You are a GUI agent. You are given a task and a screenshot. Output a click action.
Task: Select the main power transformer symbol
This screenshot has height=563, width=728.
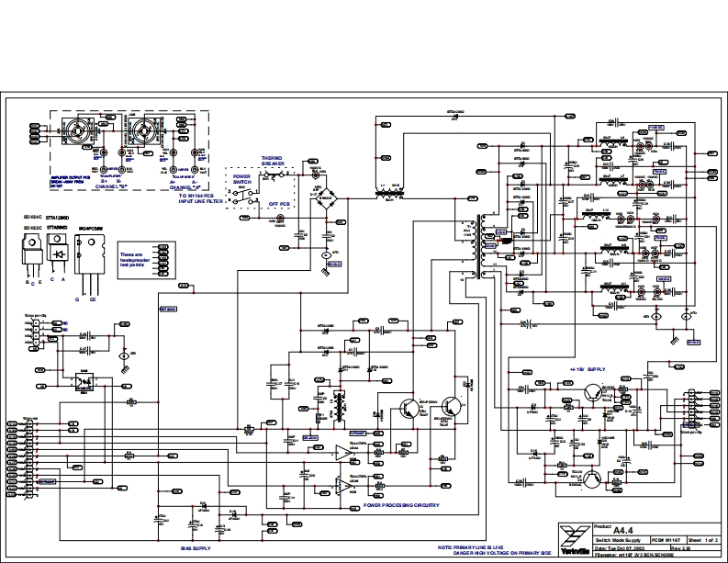[x=477, y=243]
